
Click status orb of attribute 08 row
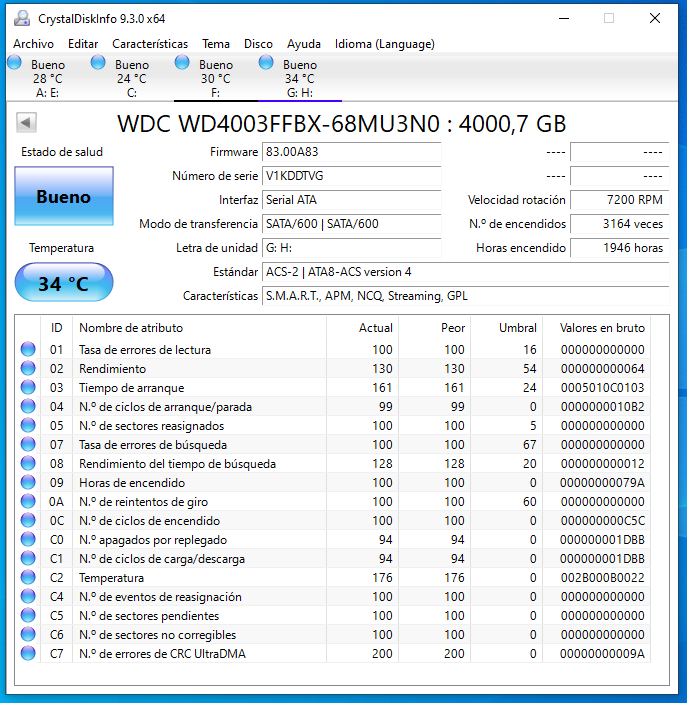pos(28,463)
